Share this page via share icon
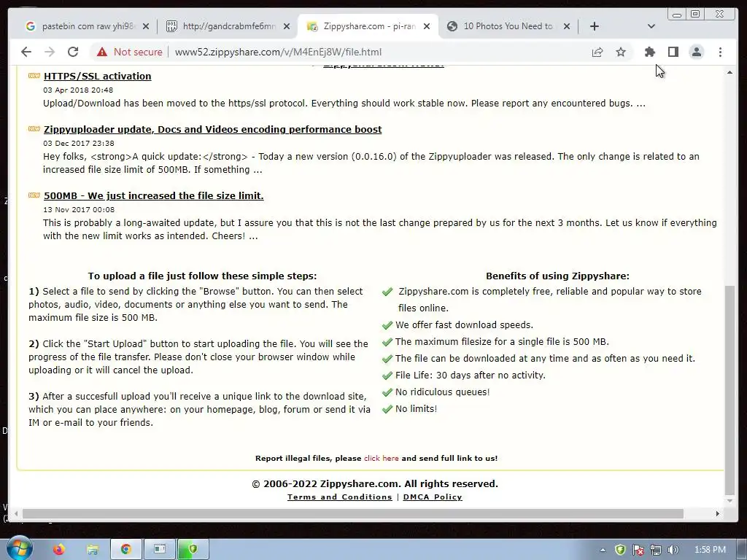 pyautogui.click(x=597, y=52)
